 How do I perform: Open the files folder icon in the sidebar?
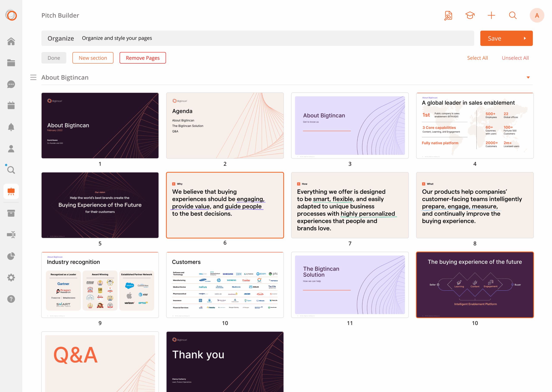click(11, 63)
